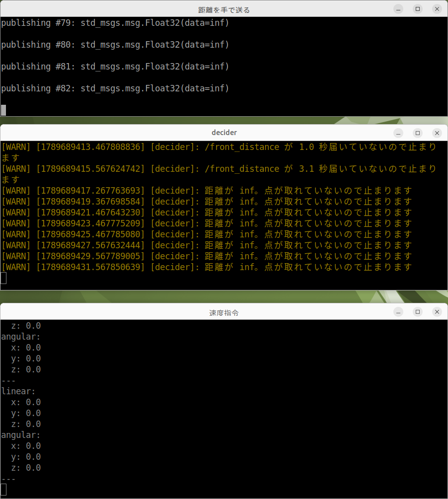The height and width of the screenshot is (499, 448).
Task: Click the warning timestamped 1789689425.467785080
Action: tap(207, 234)
